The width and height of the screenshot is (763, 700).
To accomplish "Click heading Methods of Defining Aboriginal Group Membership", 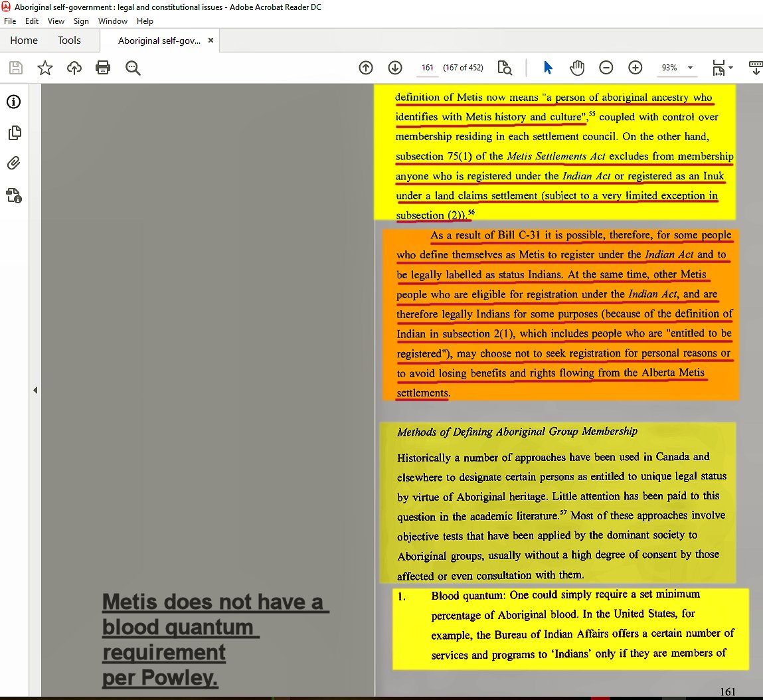I will [x=517, y=432].
